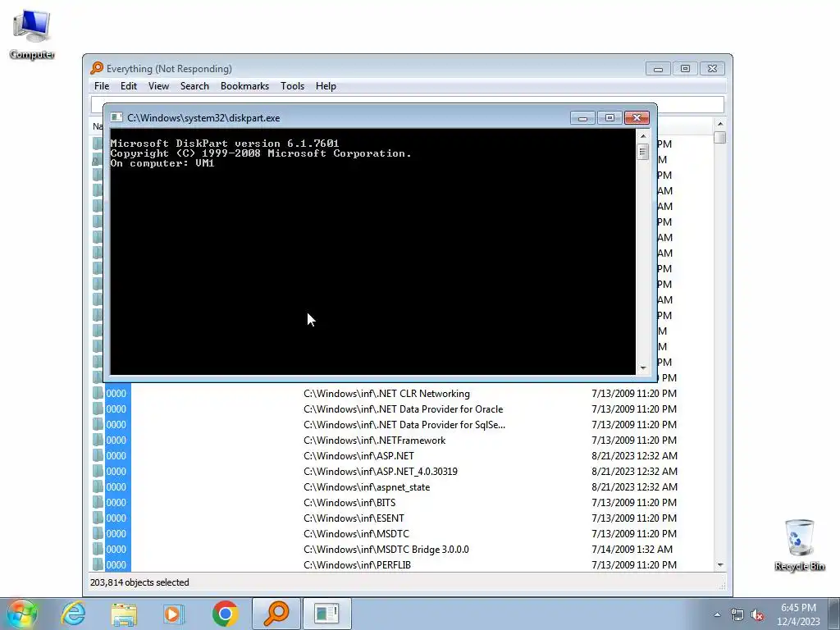Launch Google Chrome from taskbar

225,614
